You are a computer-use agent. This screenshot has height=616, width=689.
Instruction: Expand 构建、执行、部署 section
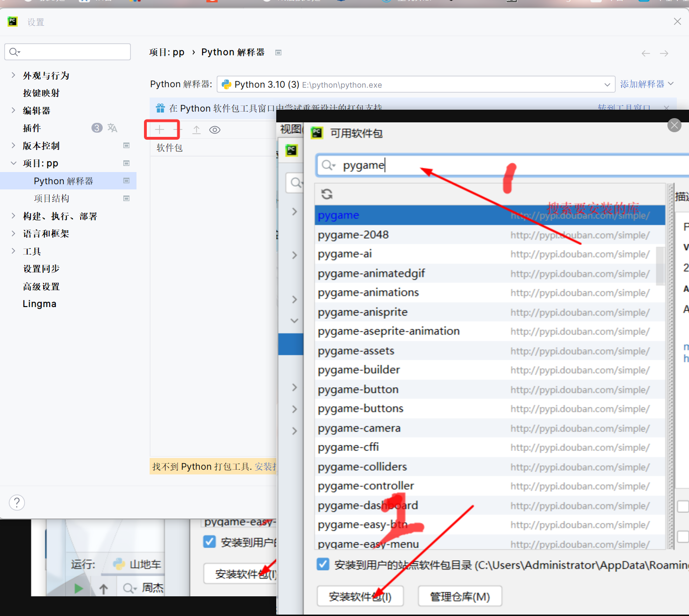[13, 216]
